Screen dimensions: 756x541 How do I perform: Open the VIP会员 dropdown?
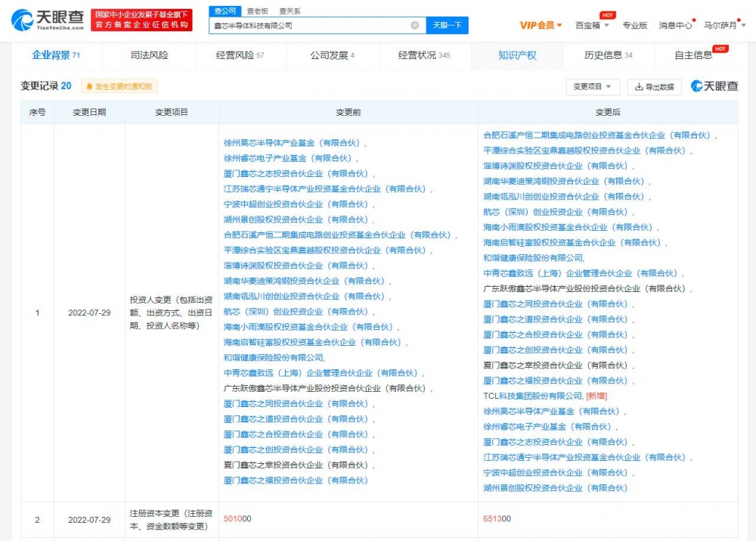point(541,25)
